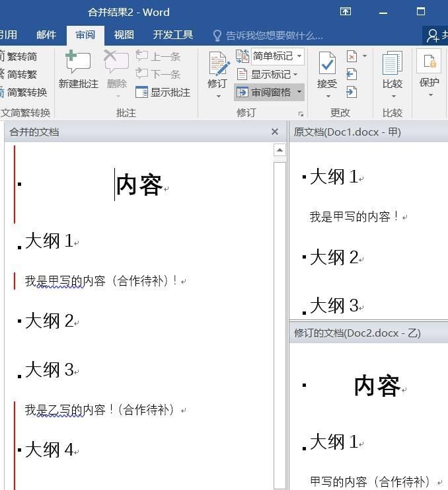
Task: Click the Reject change icon with red X
Action: tap(352, 57)
